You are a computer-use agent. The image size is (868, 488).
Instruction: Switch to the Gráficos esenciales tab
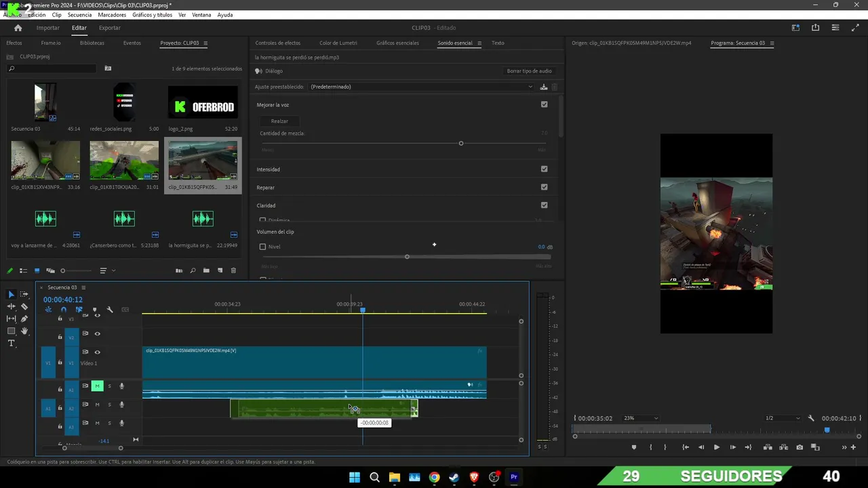[397, 43]
